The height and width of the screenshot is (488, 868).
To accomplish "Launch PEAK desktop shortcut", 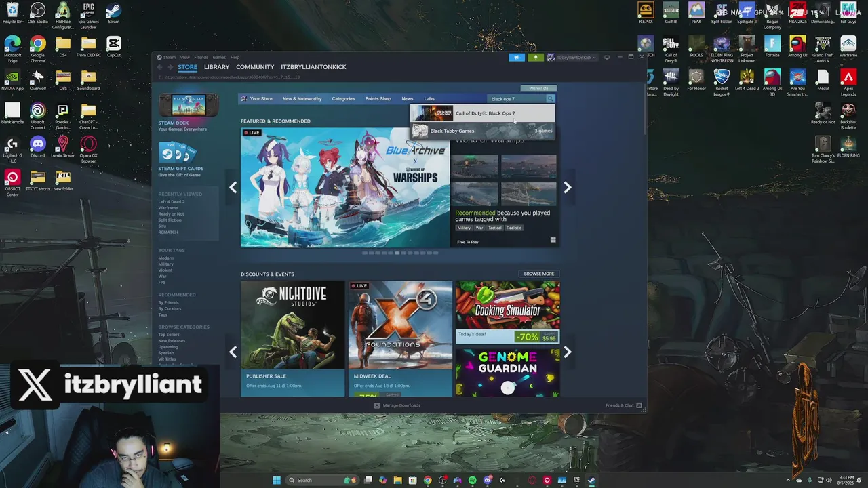I will click(x=696, y=13).
